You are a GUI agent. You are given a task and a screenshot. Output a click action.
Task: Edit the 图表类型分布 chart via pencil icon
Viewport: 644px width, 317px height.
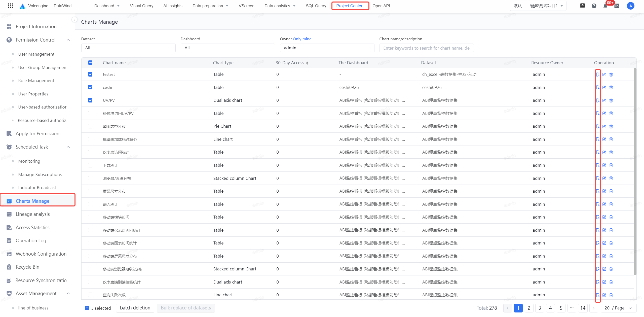604,126
